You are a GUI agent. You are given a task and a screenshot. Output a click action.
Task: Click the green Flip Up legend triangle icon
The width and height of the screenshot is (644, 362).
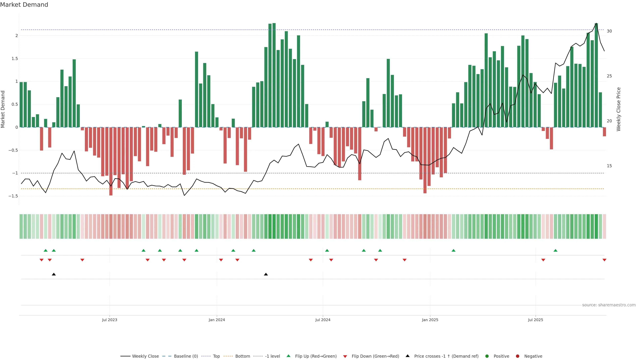[288, 356]
